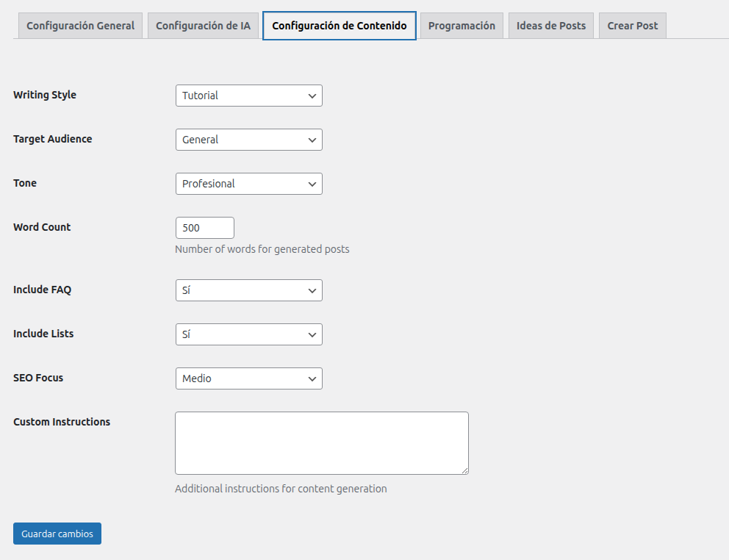Screen dimensions: 729x560
Task: Open the Include FAQ dropdown
Action: click(x=248, y=290)
